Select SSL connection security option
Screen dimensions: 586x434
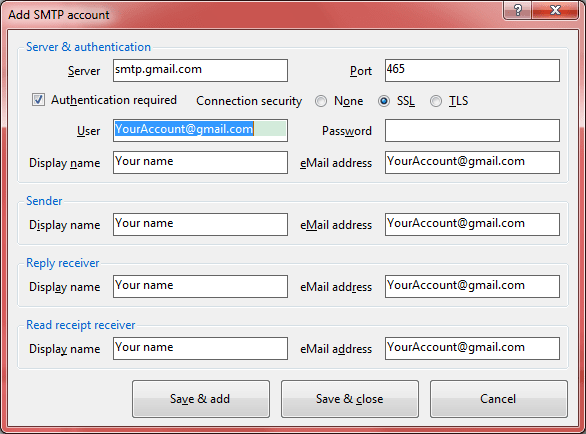pos(384,101)
